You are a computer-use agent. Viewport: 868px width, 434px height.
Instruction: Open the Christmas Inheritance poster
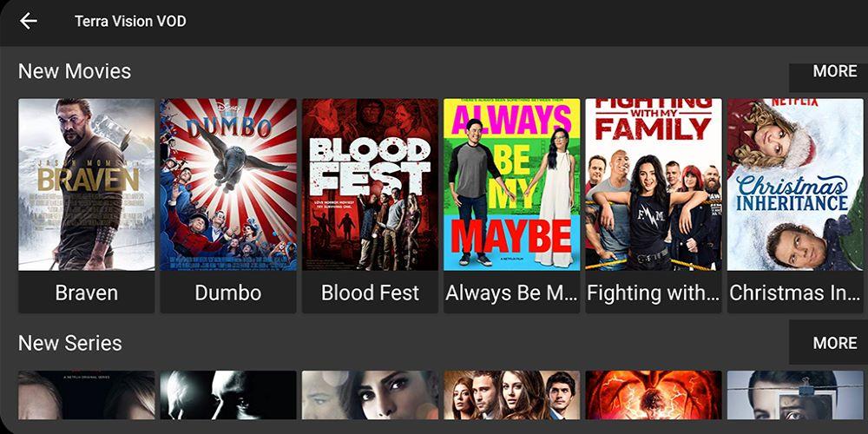click(795, 184)
